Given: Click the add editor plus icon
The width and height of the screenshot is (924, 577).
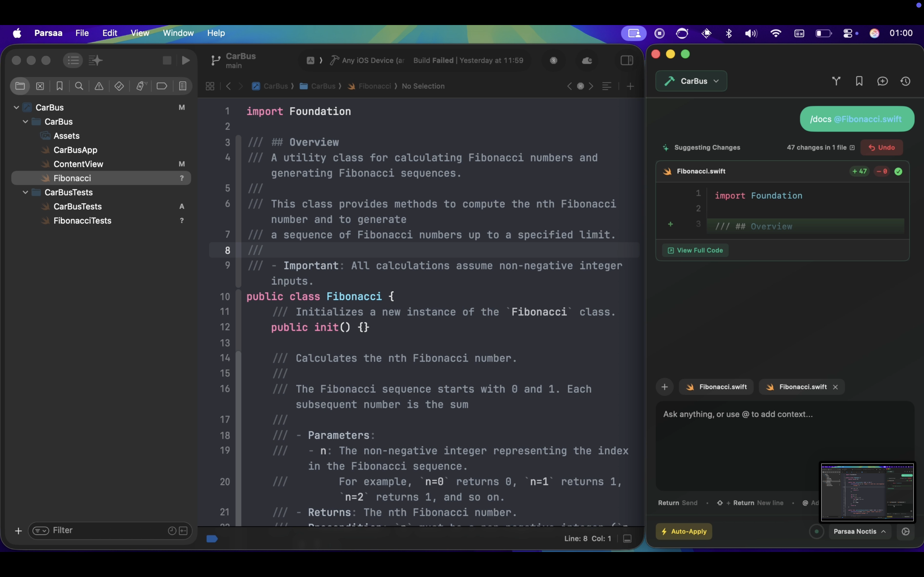Looking at the screenshot, I should tap(630, 86).
